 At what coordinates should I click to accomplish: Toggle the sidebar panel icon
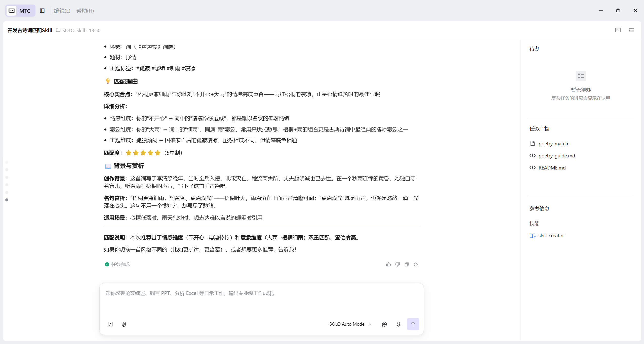pyautogui.click(x=42, y=11)
